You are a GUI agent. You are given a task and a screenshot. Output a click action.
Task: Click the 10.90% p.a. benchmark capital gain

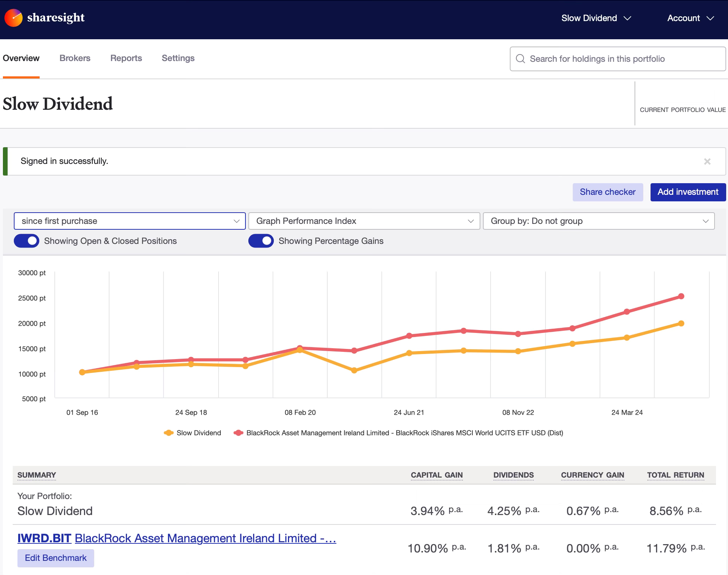tap(437, 548)
